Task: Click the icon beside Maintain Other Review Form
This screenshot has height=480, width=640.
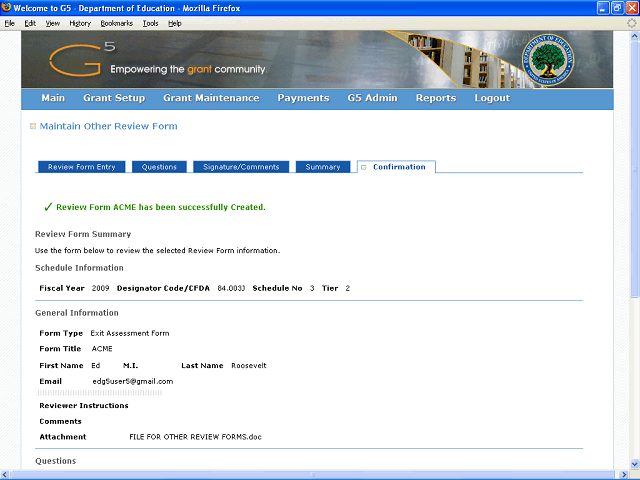Action: [33, 126]
